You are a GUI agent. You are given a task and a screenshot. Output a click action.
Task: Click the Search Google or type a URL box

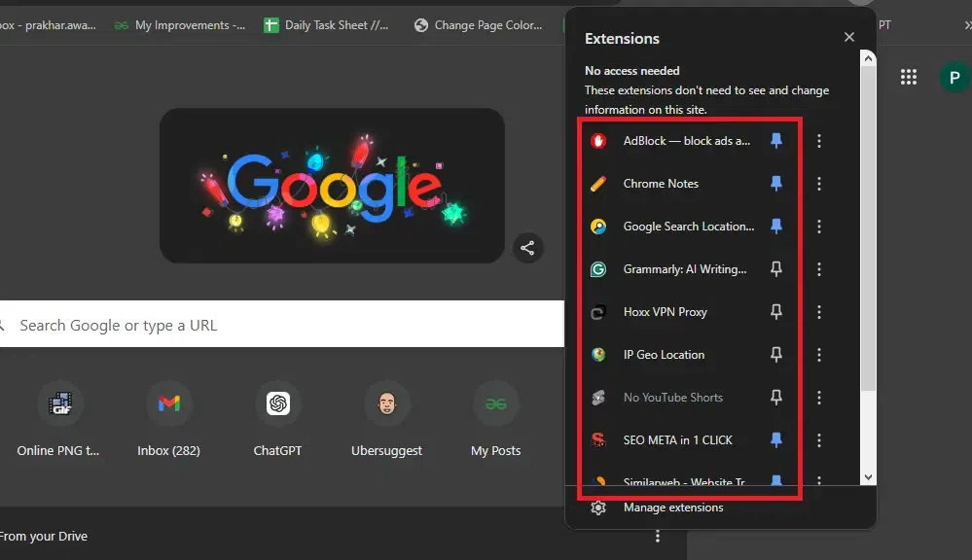click(x=282, y=324)
